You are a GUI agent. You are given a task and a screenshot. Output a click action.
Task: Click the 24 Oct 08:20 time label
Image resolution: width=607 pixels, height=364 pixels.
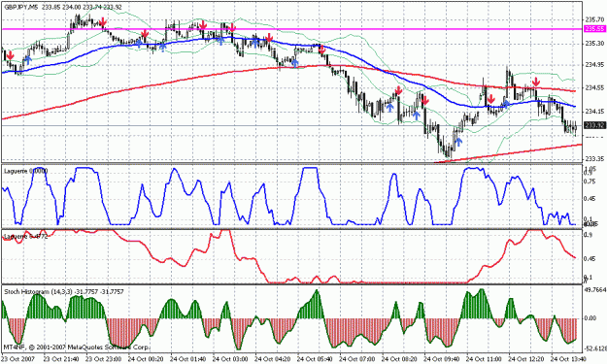click(399, 359)
